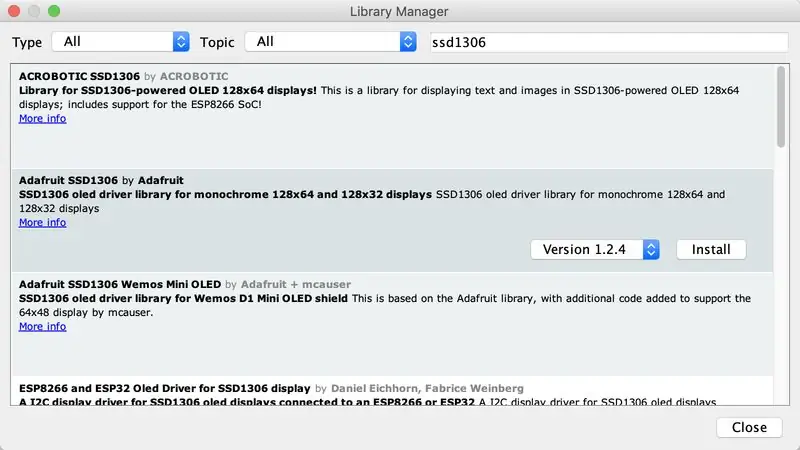Install the Adafruit SSD1306 library

coord(711,249)
